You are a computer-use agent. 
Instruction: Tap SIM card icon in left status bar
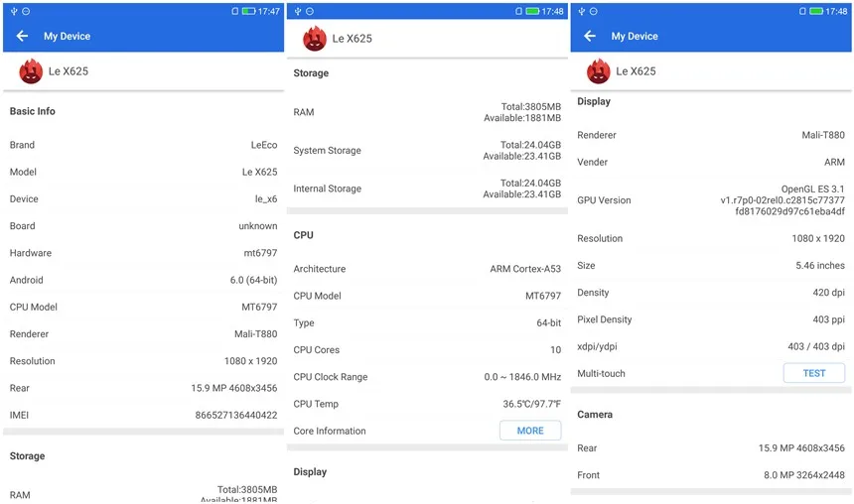234,11
